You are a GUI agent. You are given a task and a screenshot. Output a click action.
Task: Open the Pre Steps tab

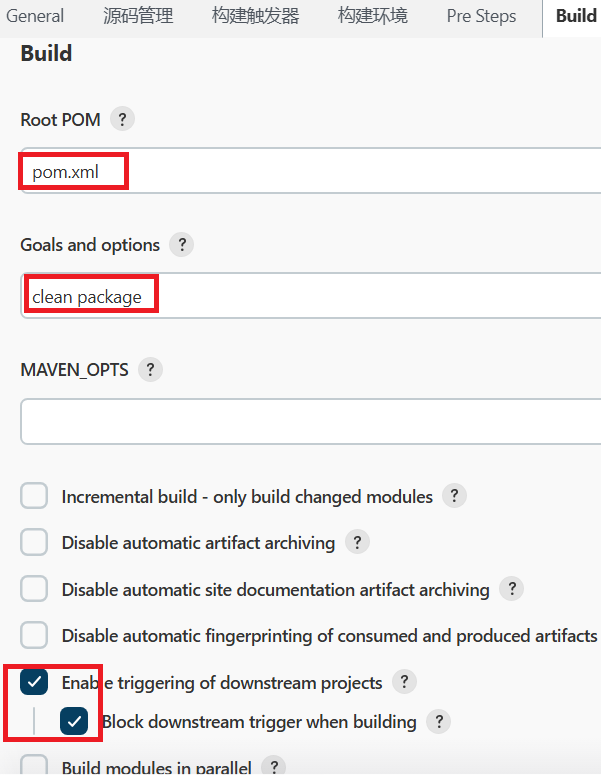point(481,16)
